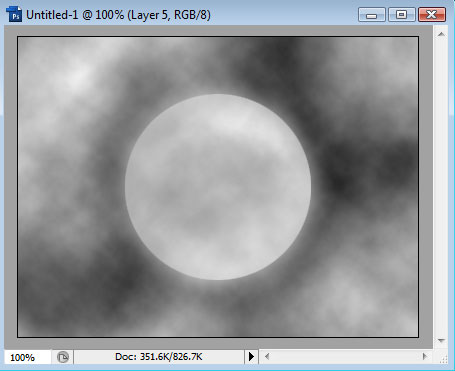Open the document info flyout arrow

tap(251, 357)
